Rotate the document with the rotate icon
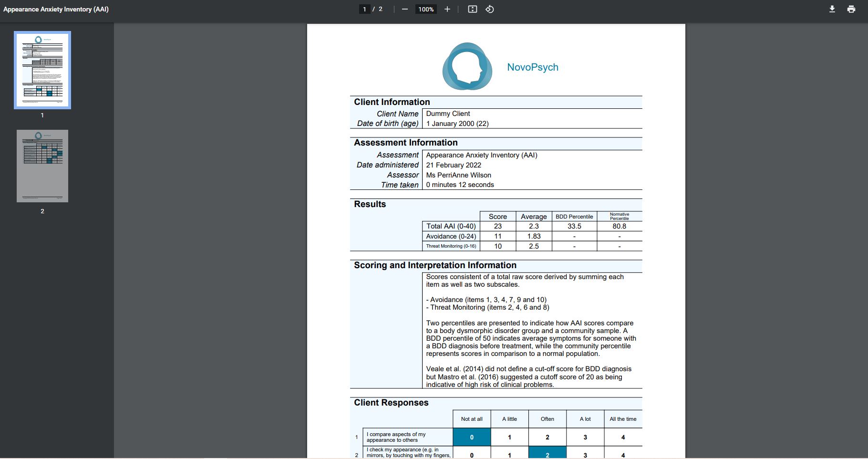Image resolution: width=868 pixels, height=459 pixels. [x=490, y=9]
